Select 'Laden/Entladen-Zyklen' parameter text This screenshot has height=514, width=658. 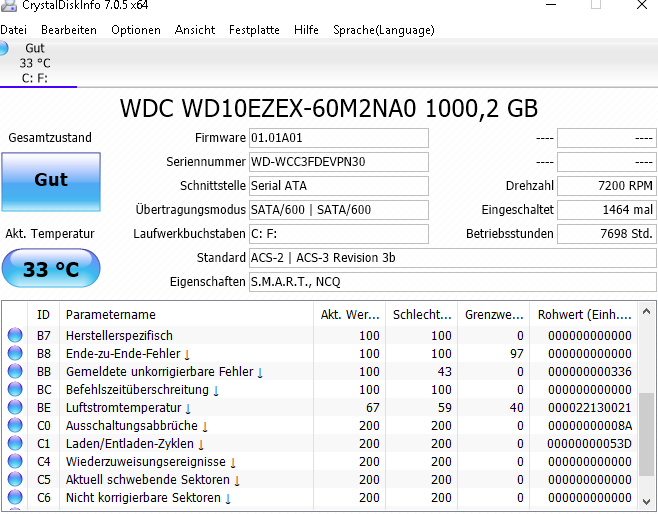(130, 444)
